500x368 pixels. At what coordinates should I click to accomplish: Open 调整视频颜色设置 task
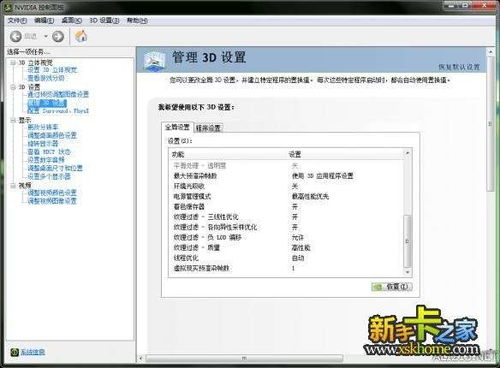click(52, 193)
